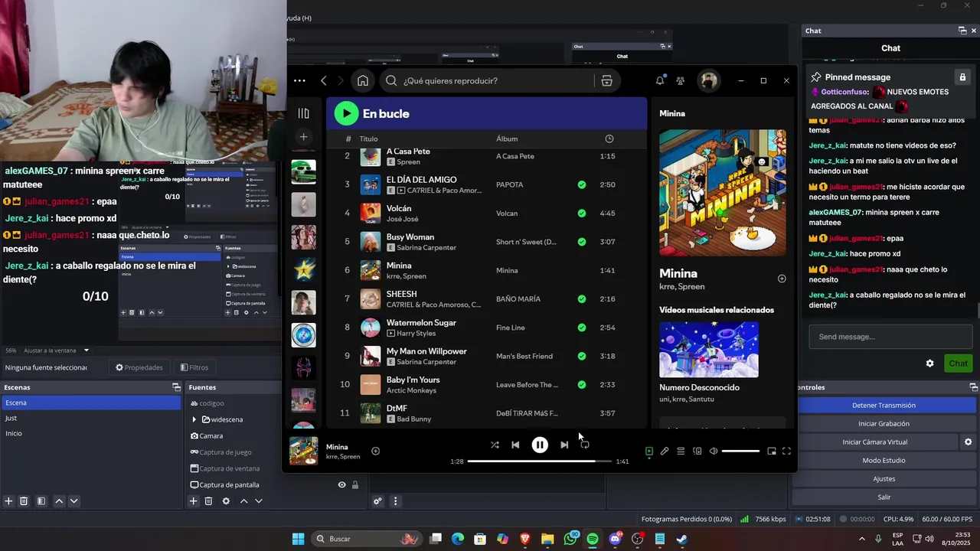Screen dimensions: 980x551
Task: Select the Inicio scene in OBS
Action: click(x=90, y=433)
